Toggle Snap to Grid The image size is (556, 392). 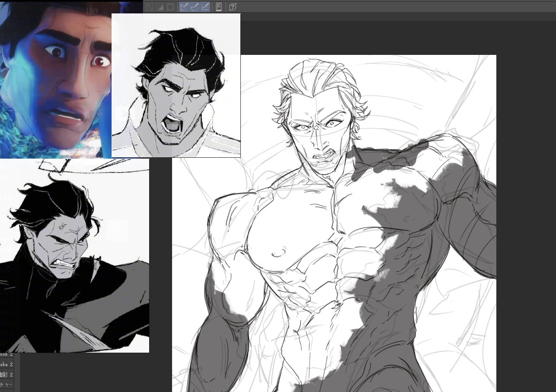coord(205,7)
